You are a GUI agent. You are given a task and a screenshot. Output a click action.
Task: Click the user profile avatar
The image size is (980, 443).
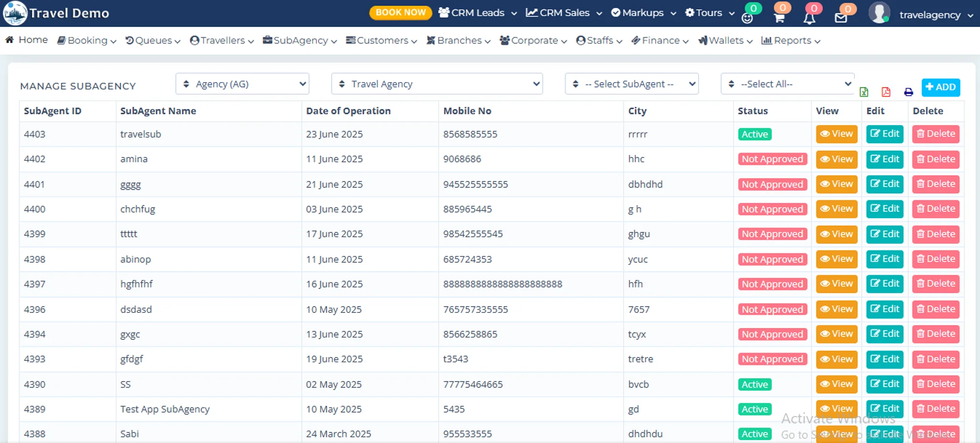pyautogui.click(x=879, y=13)
